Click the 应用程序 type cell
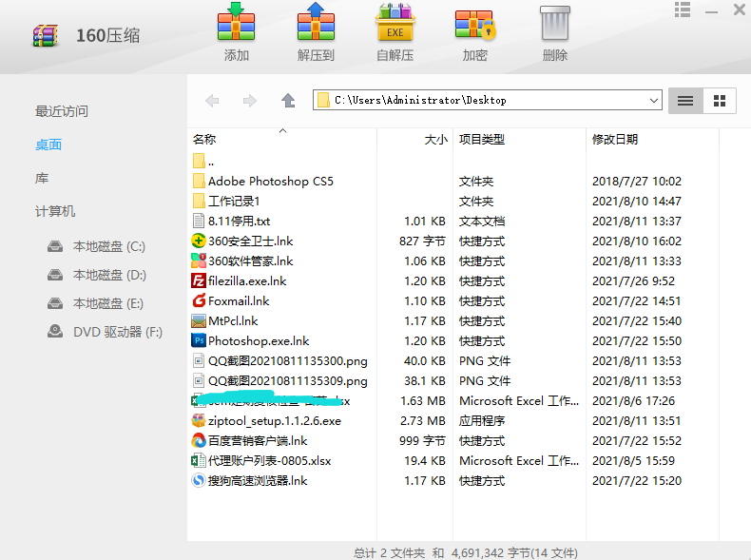The width and height of the screenshot is (751, 560). coord(482,421)
